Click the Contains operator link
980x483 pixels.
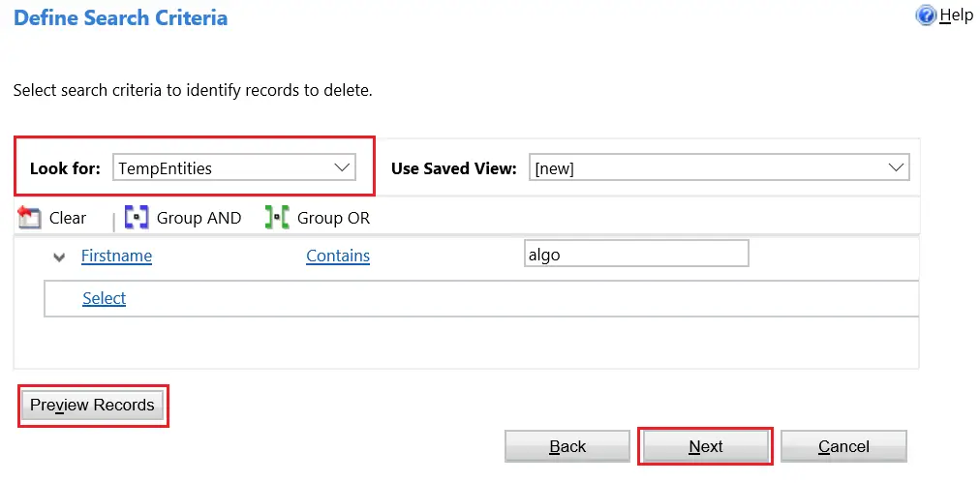[338, 256]
